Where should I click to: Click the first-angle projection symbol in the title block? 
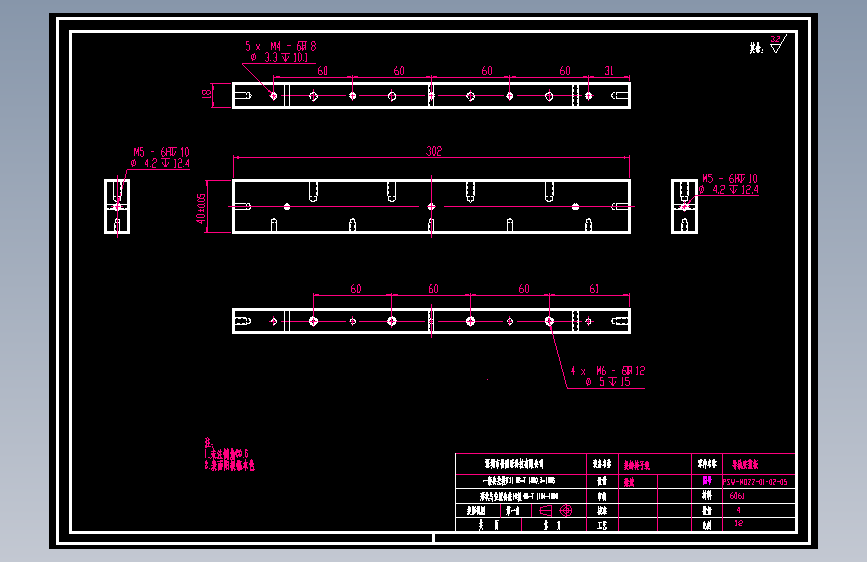[556, 510]
